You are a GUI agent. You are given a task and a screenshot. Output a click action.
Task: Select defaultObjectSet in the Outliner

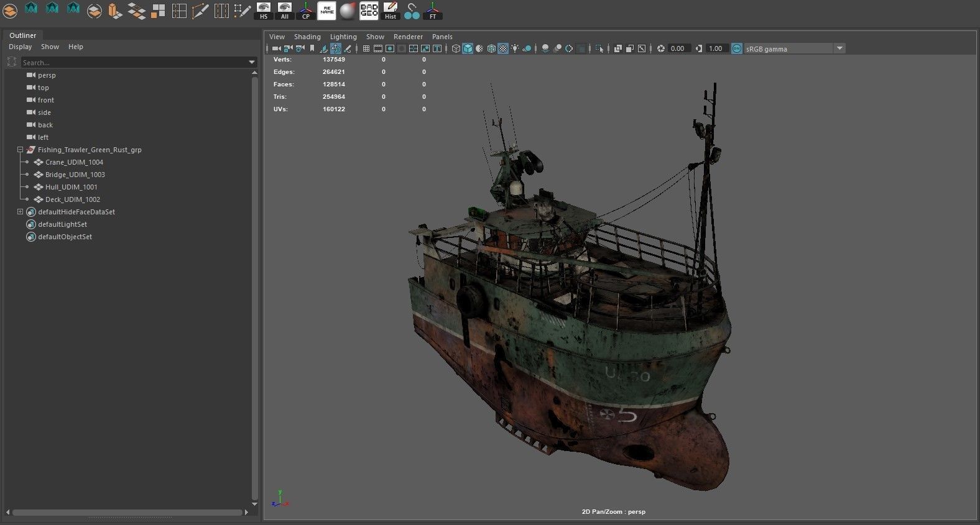pyautogui.click(x=65, y=237)
